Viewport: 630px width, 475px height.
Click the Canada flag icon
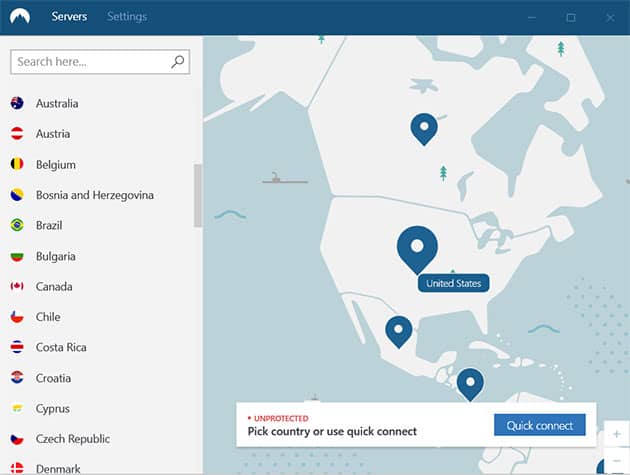coord(17,286)
